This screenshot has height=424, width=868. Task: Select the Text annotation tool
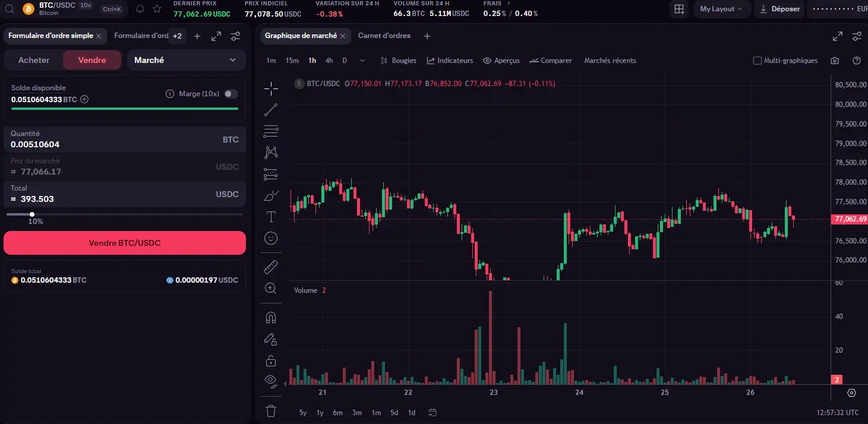tap(271, 217)
